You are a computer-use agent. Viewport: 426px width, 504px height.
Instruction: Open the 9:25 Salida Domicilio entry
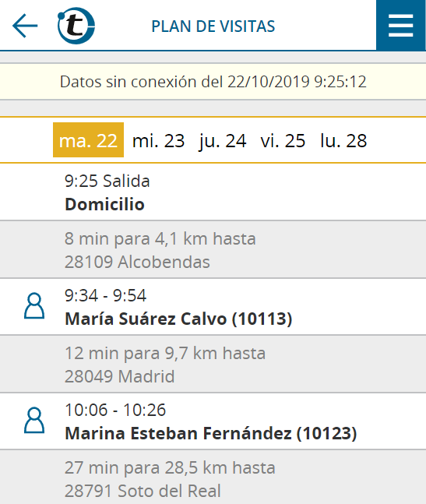pyautogui.click(x=213, y=192)
